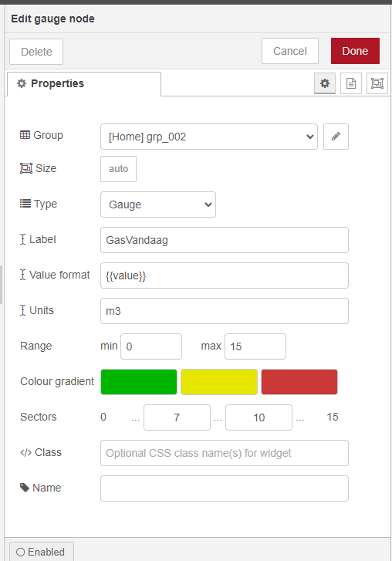Delete the gauge node
This screenshot has width=392, height=561.
tap(36, 52)
